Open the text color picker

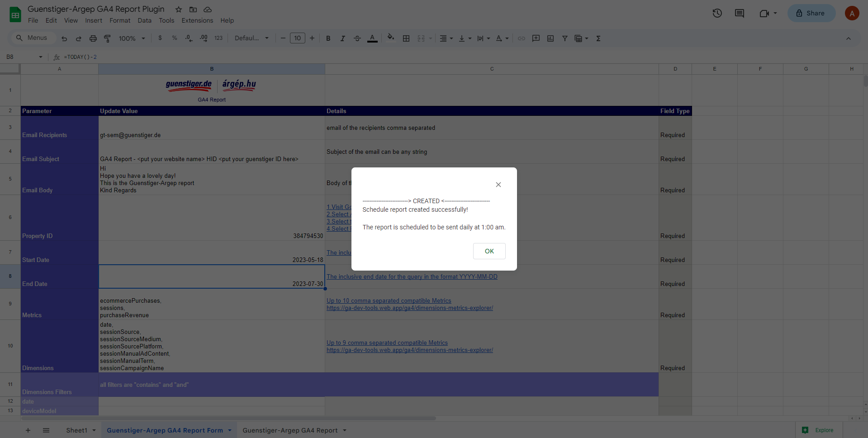pyautogui.click(x=372, y=38)
